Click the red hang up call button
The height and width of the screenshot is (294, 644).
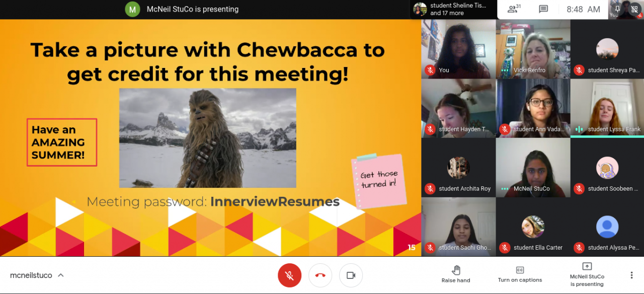pyautogui.click(x=320, y=275)
